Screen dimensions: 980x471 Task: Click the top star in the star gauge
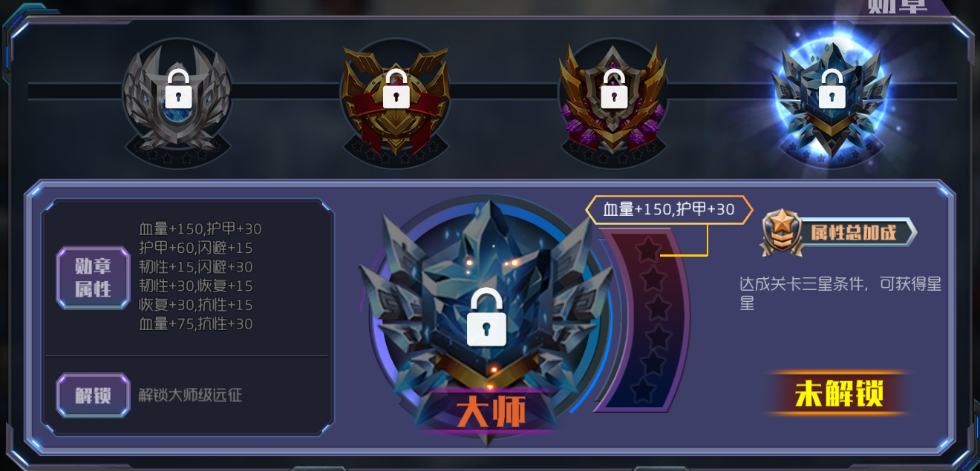[648, 249]
